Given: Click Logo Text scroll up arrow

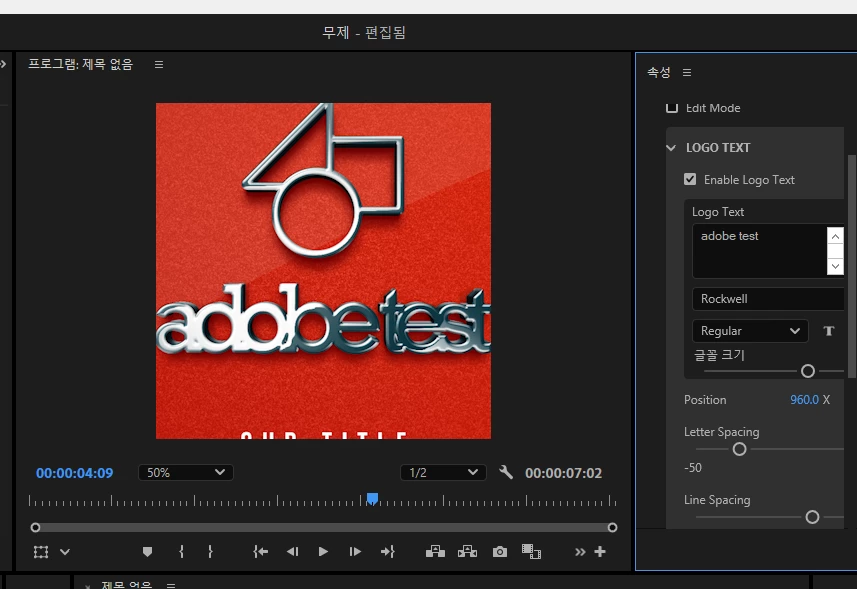Looking at the screenshot, I should click(835, 236).
